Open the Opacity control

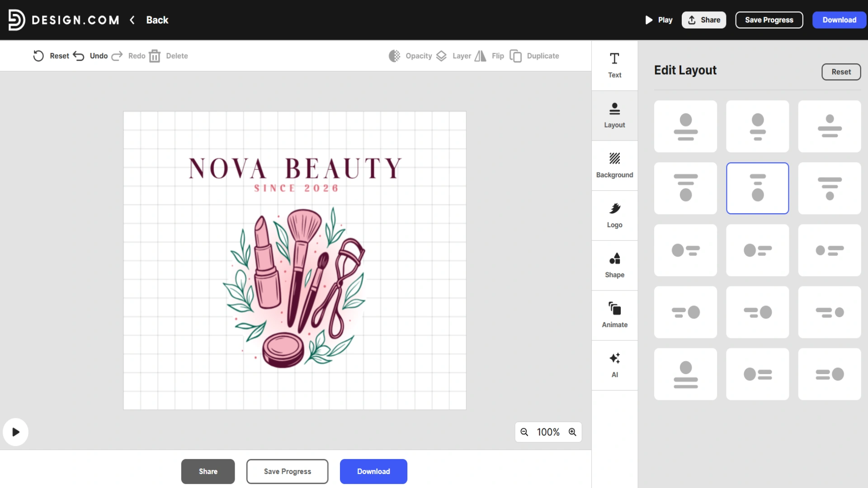click(x=410, y=56)
